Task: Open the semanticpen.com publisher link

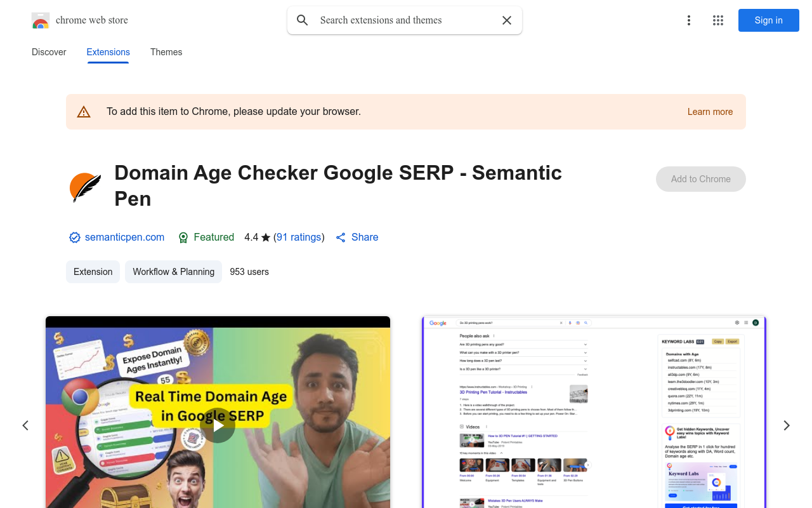Action: click(124, 237)
